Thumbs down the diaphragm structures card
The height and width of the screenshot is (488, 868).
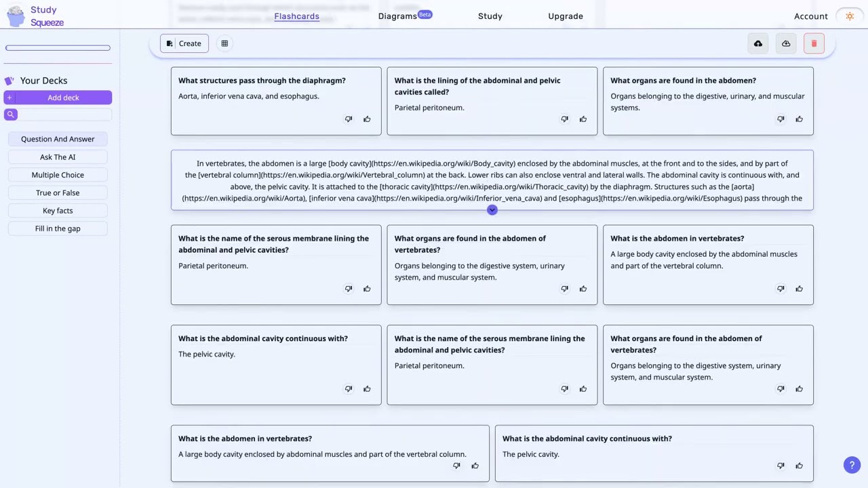click(x=349, y=119)
